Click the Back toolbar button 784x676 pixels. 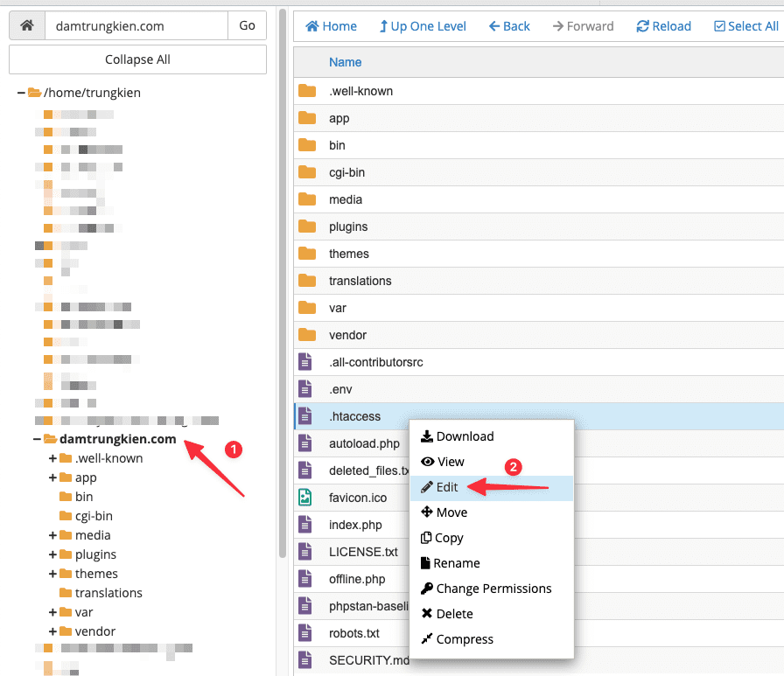coord(509,26)
